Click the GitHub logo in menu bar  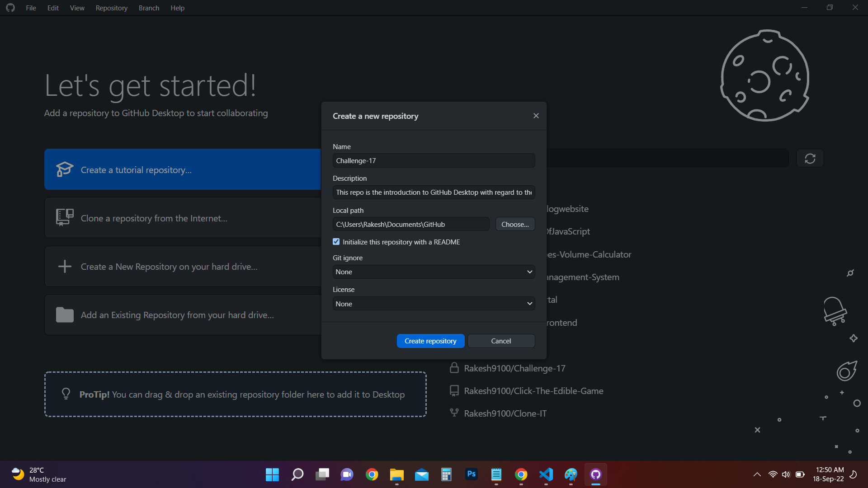[10, 8]
